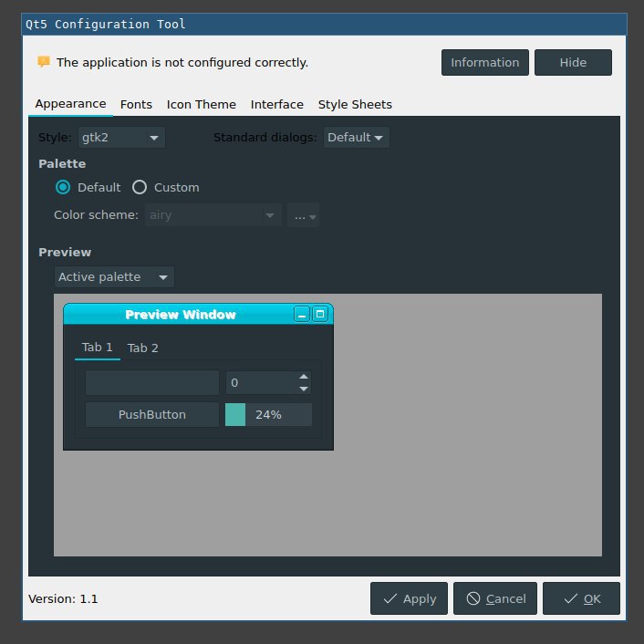Click the PushButton in preview
Viewport: 644px width, 644px height.
[x=152, y=414]
